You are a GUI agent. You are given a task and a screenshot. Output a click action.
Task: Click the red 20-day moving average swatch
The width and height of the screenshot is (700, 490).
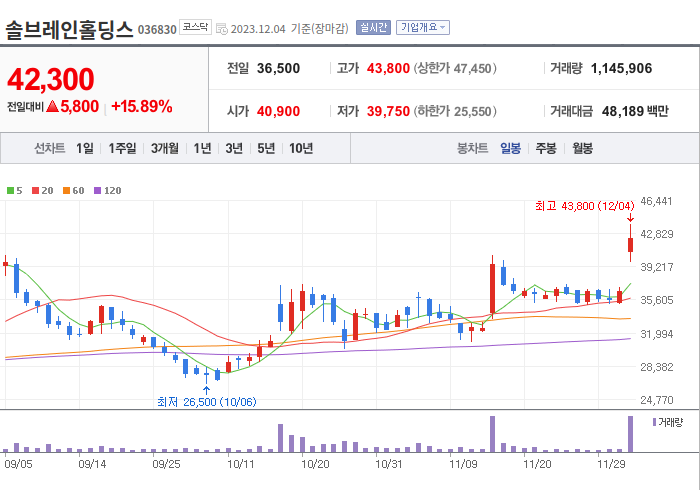35,191
